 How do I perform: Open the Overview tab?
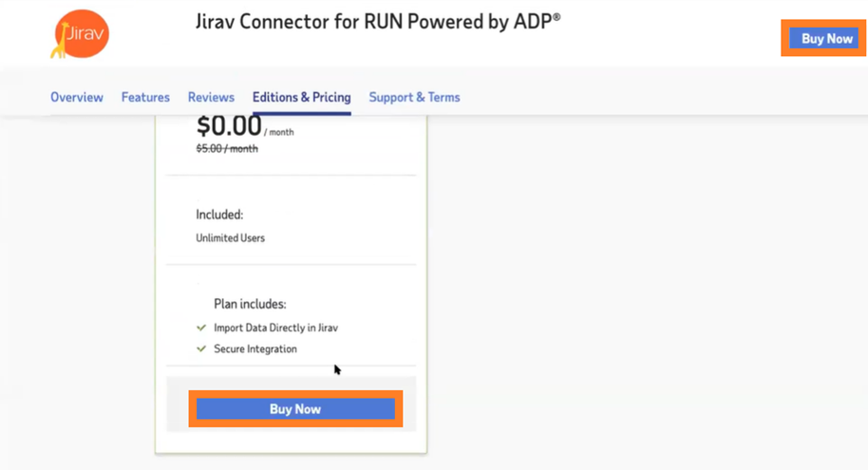coord(77,98)
